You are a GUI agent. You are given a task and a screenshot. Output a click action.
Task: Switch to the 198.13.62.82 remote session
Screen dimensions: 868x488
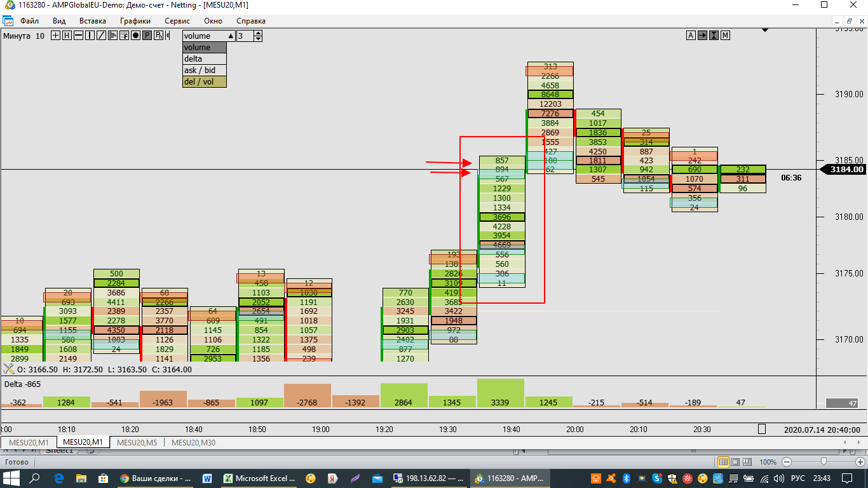click(x=429, y=478)
